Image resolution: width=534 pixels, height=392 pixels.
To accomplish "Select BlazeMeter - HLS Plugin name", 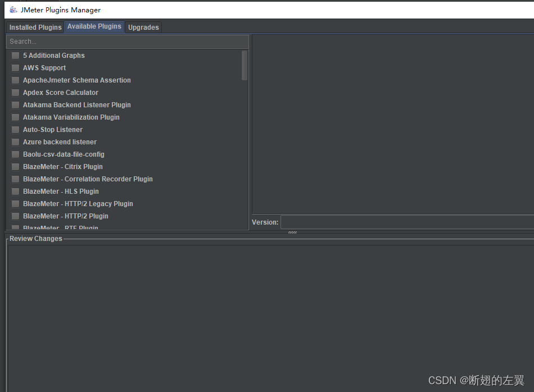I will click(61, 192).
